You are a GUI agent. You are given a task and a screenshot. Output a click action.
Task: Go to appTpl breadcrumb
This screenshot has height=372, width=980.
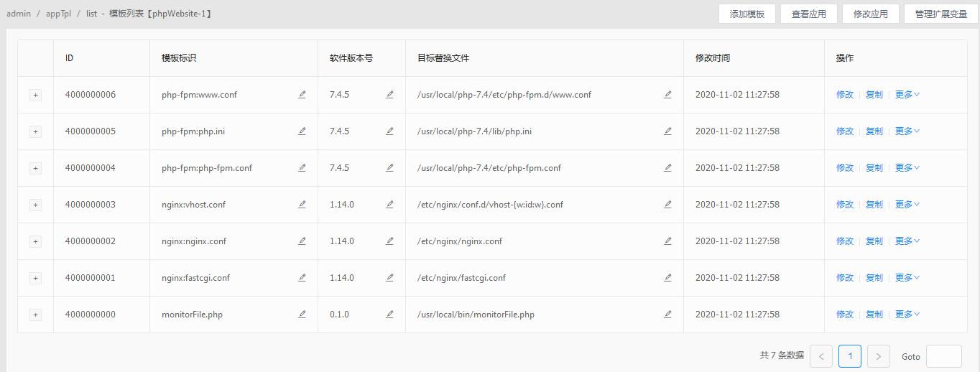pyautogui.click(x=58, y=14)
